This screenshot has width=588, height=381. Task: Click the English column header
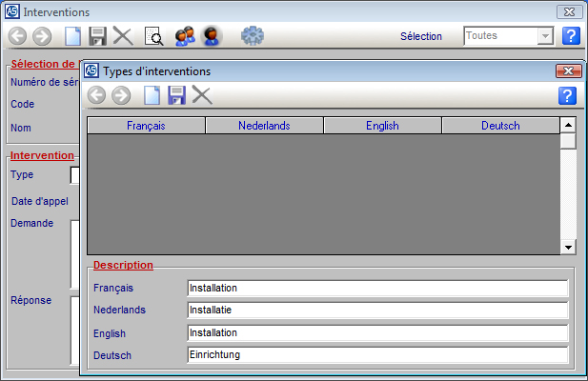pos(382,126)
